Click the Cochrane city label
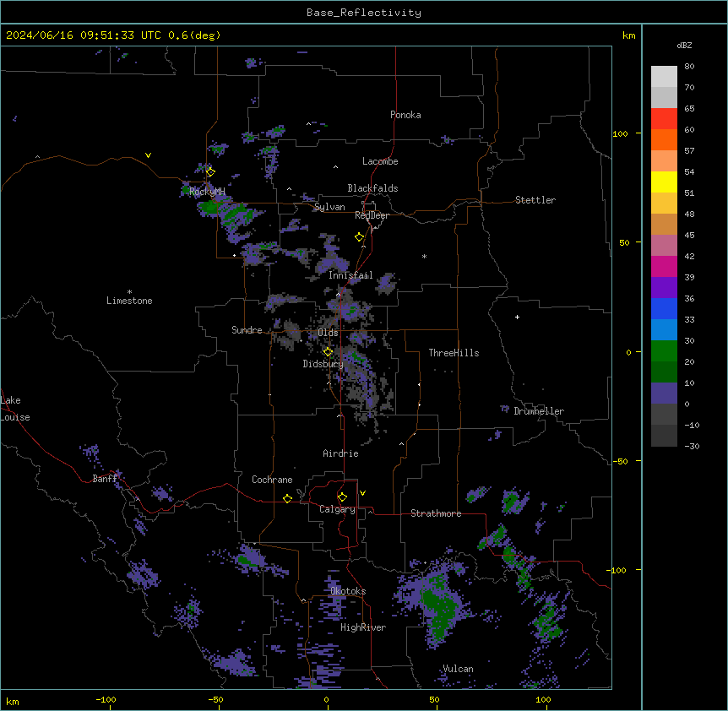728x711 pixels. (x=272, y=480)
